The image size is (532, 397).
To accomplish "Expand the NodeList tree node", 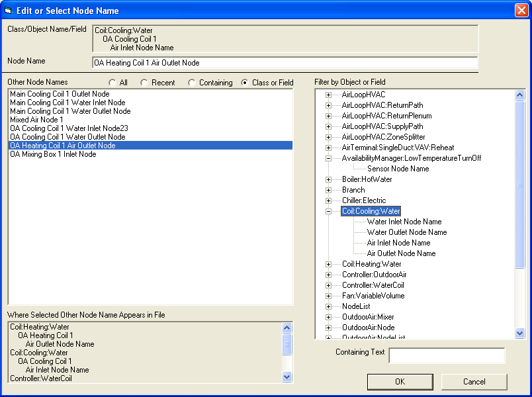I will pyautogui.click(x=328, y=306).
